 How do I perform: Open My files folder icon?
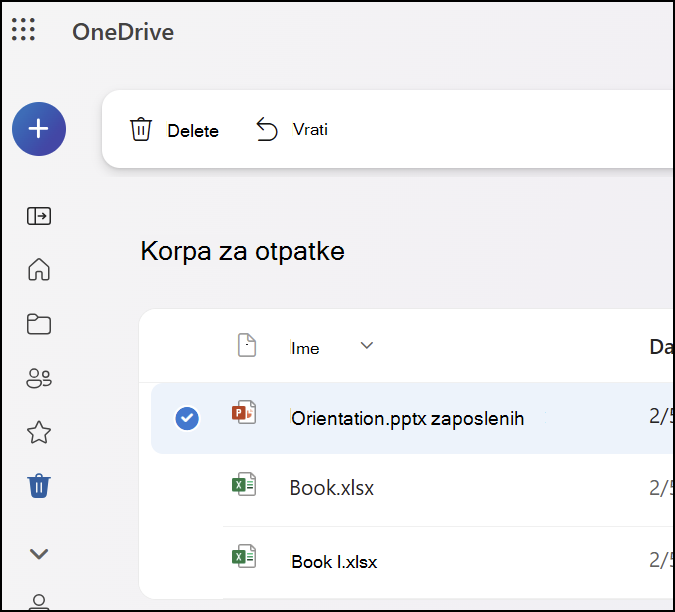[39, 324]
